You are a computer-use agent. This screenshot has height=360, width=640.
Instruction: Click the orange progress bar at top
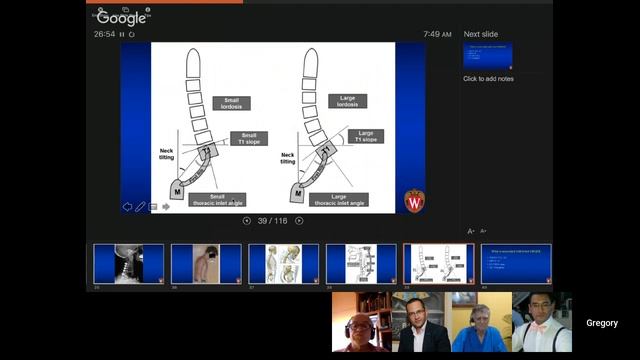164,2
